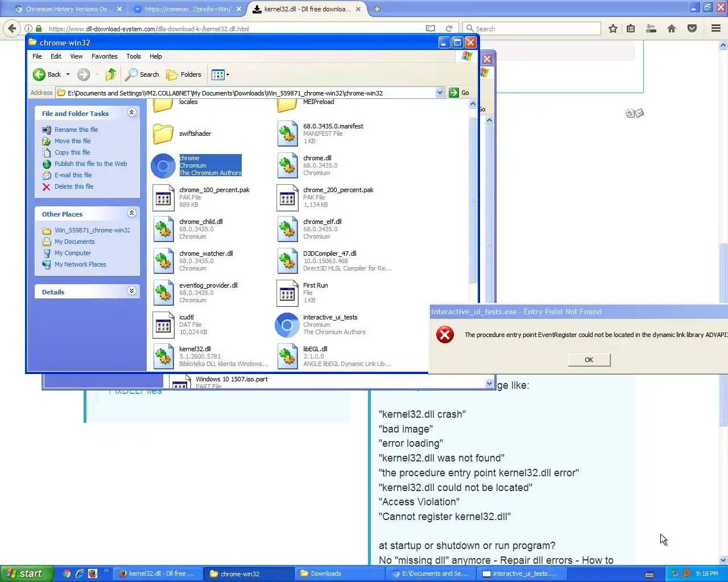This screenshot has height=582, width=728.
Task: Select the chrome.dll file icon
Action: 287,166
